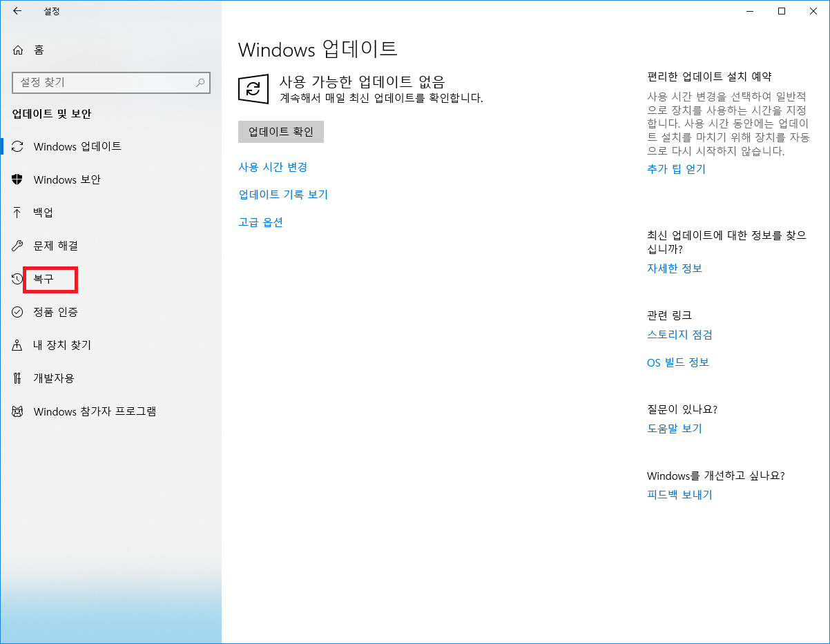Viewport: 830px width, 644px height.
Task: Close the 설정 window
Action: pos(813,11)
